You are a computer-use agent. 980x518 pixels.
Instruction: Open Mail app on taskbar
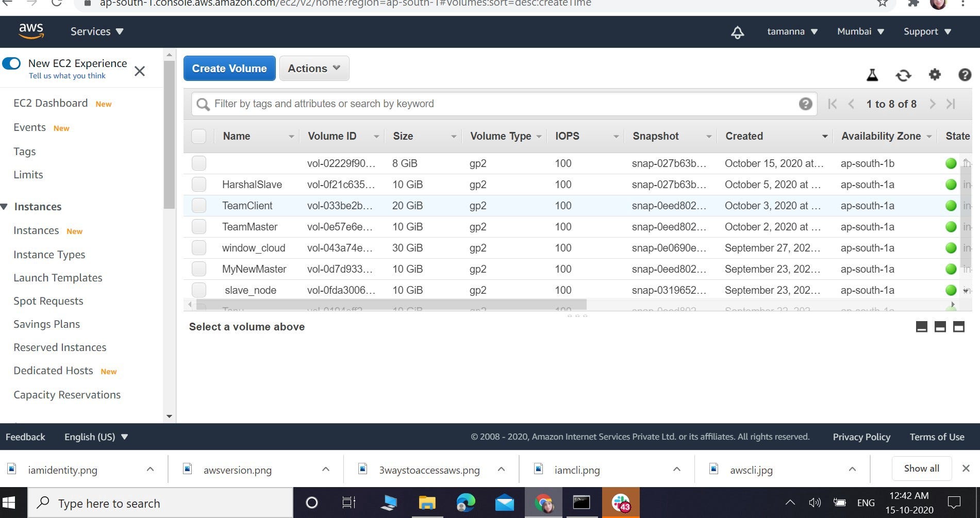pos(505,503)
